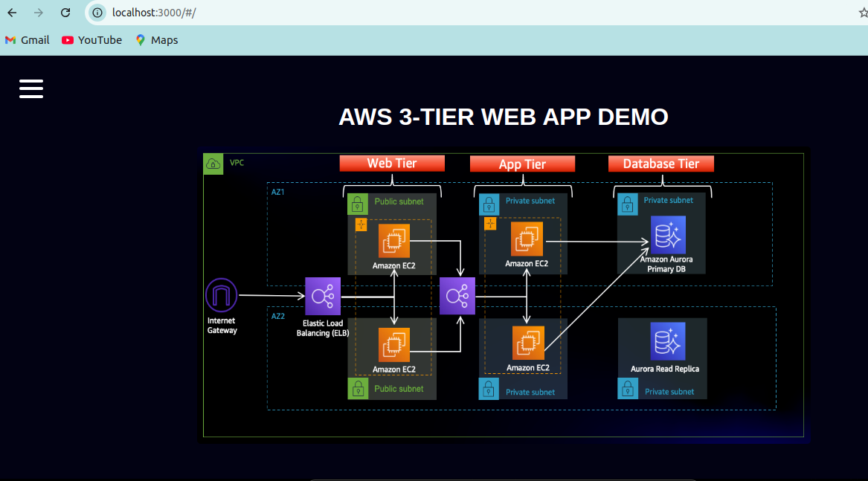Screen dimensions: 868x481
Task: Open the Gmail bookmark
Action: [27, 40]
